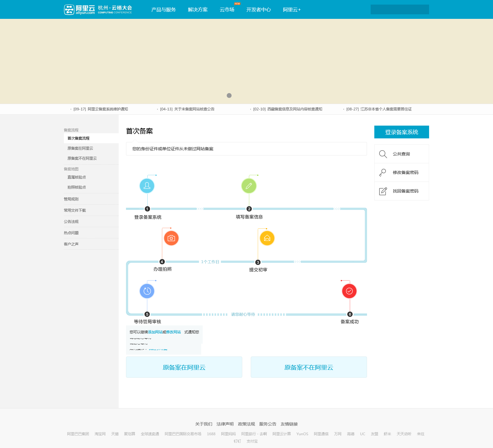The width and height of the screenshot is (493, 448).
Task: Visit 钉钉 from the footer
Action: coord(237,441)
